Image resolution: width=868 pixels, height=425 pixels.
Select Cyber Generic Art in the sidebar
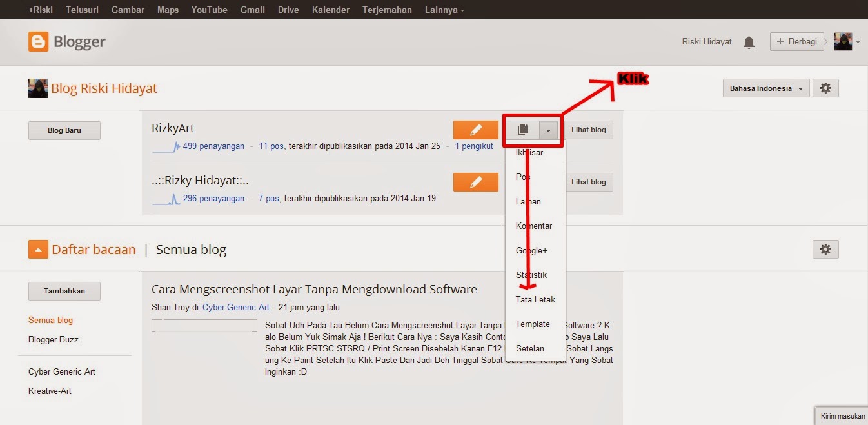tap(62, 371)
